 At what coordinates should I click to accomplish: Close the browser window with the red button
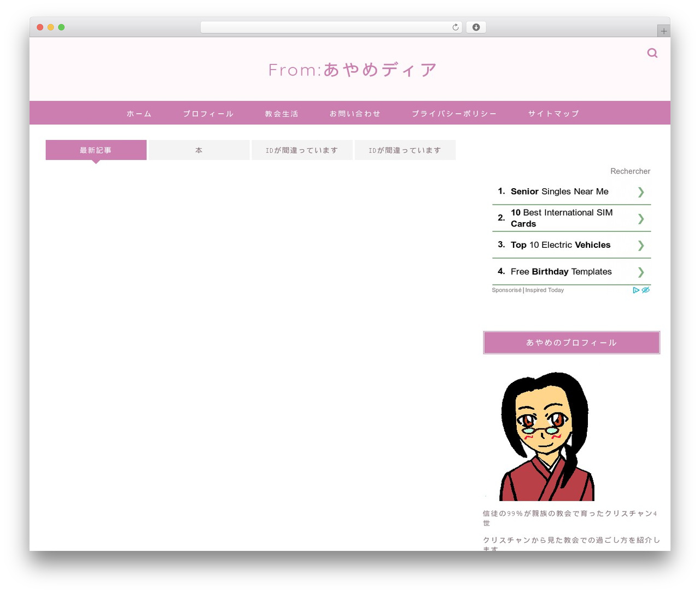click(40, 27)
